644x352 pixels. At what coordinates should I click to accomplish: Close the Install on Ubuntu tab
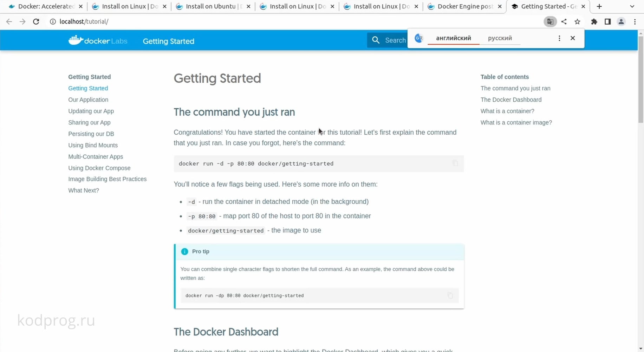(248, 6)
